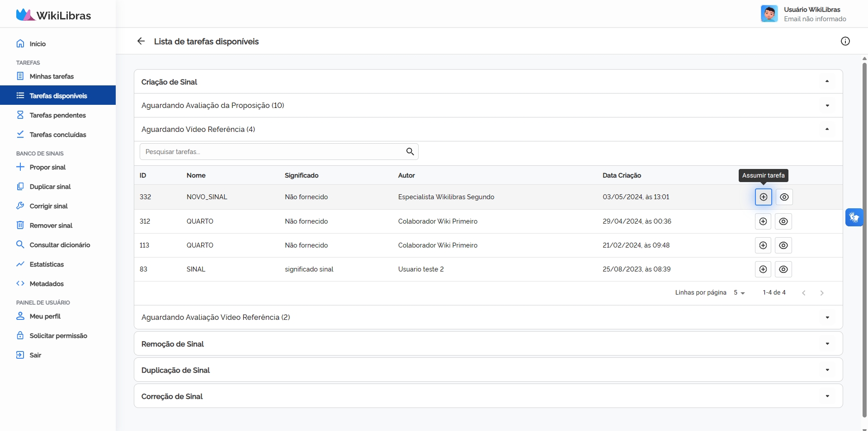Screen dimensions: 868x431
Task: Click Propor sinal link
Action: pyautogui.click(x=47, y=167)
